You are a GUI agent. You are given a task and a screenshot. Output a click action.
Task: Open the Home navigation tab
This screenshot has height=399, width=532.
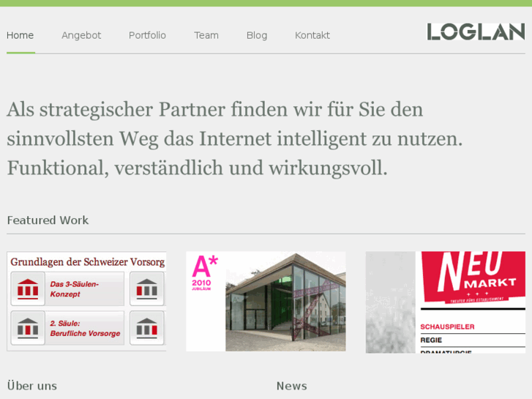pos(20,35)
